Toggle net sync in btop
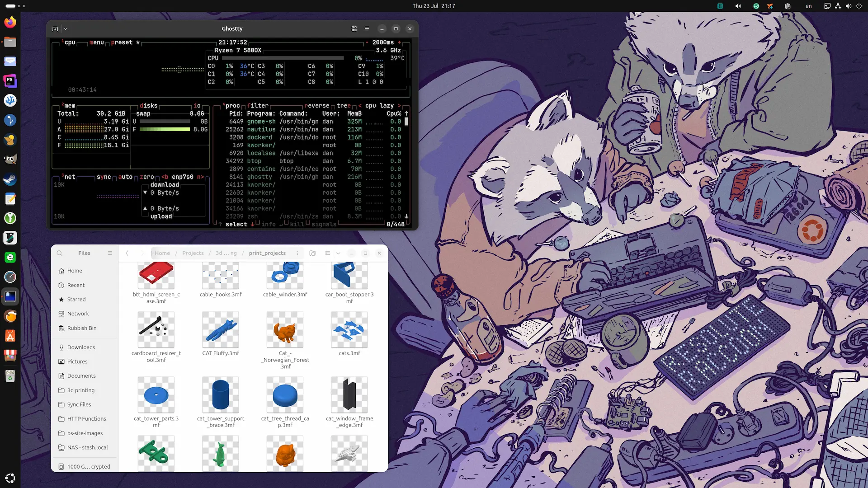 [104, 177]
